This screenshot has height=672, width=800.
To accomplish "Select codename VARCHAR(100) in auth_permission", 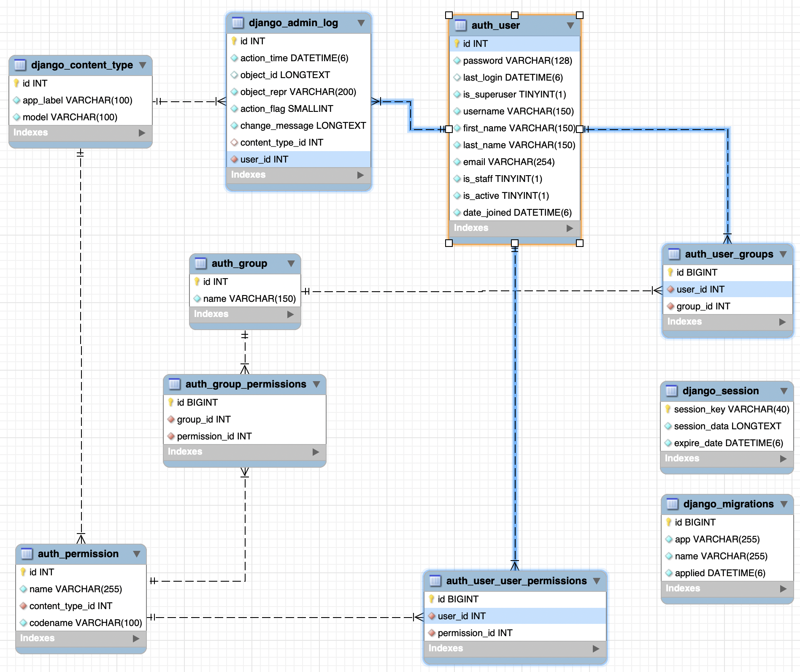I will point(81,623).
